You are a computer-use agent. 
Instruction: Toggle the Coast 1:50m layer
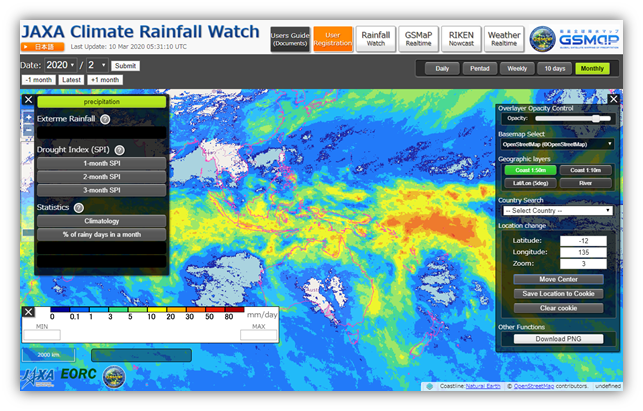(x=530, y=170)
